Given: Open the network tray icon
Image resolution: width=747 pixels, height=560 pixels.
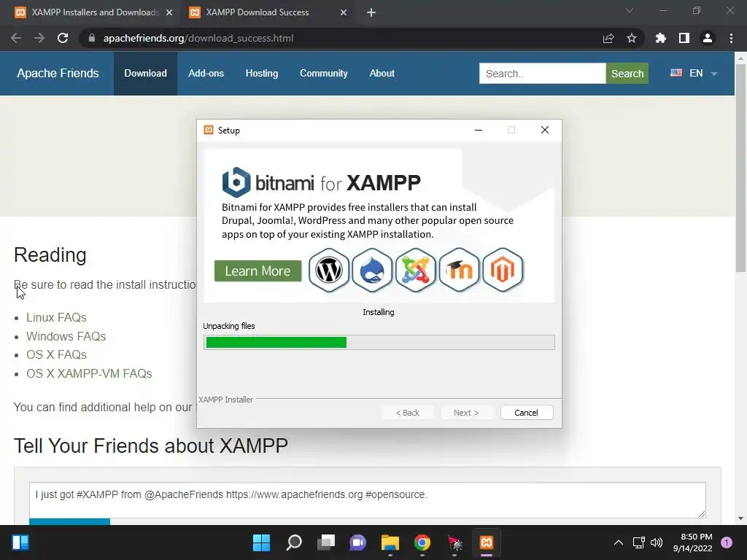Looking at the screenshot, I should pyautogui.click(x=638, y=542).
